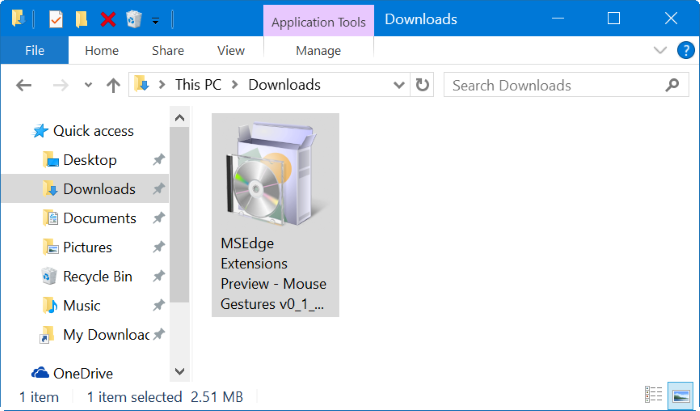Click the red Delete icon in title bar
Image resolution: width=700 pixels, height=411 pixels.
tap(108, 19)
